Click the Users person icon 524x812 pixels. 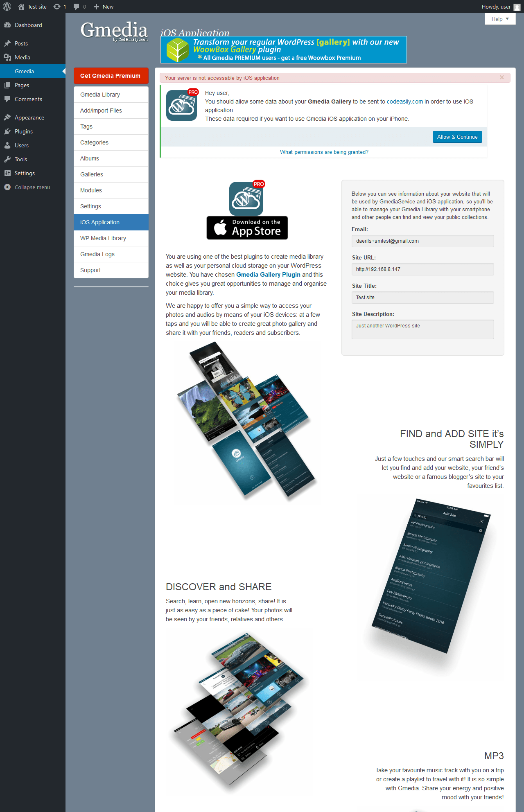[7, 145]
